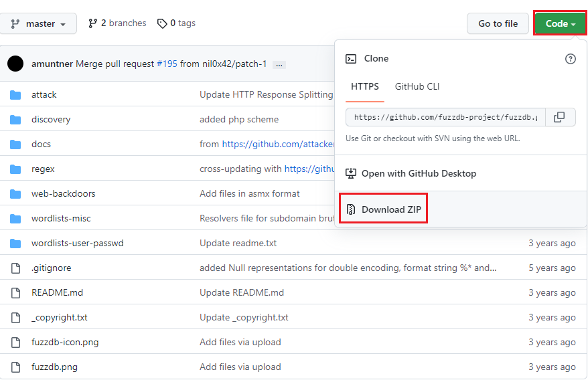Open 'Add files via upload' for fuzzdb-icon.png
This screenshot has width=588, height=380.
coord(240,342)
